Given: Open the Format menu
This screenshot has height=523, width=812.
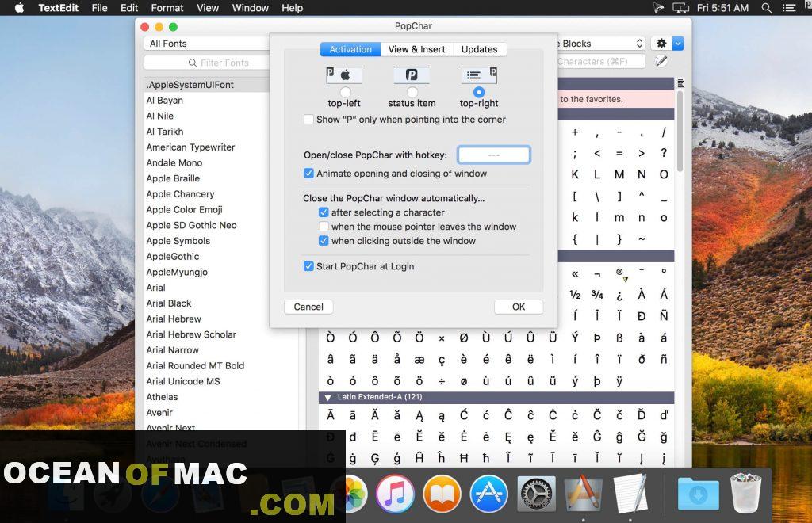Looking at the screenshot, I should pyautogui.click(x=167, y=8).
